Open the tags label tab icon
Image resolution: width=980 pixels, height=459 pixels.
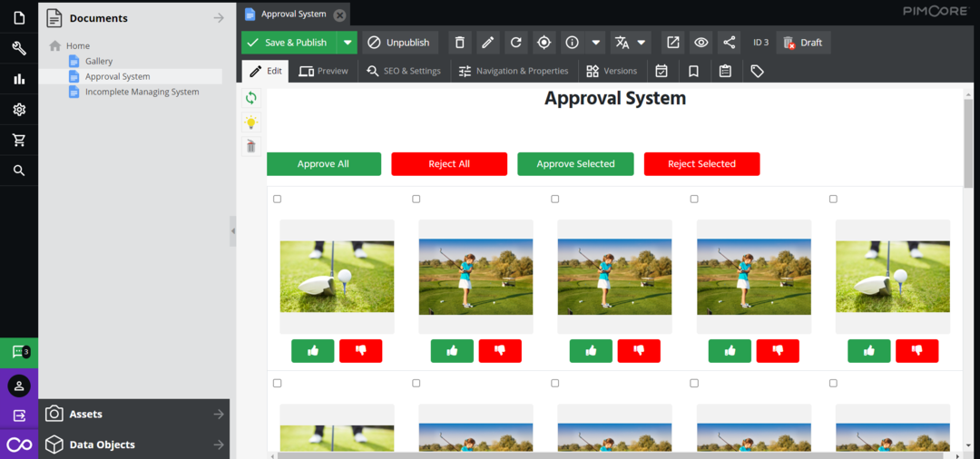click(x=757, y=71)
